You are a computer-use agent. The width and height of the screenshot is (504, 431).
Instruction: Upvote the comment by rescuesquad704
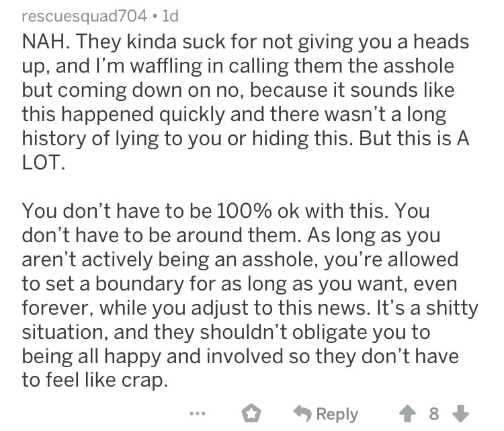(x=408, y=414)
